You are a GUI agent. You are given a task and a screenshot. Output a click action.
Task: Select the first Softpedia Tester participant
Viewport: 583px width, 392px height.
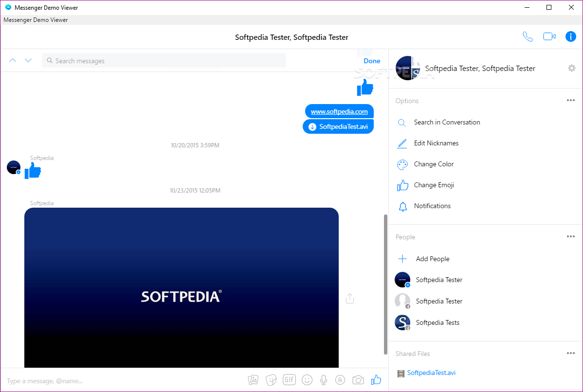439,280
